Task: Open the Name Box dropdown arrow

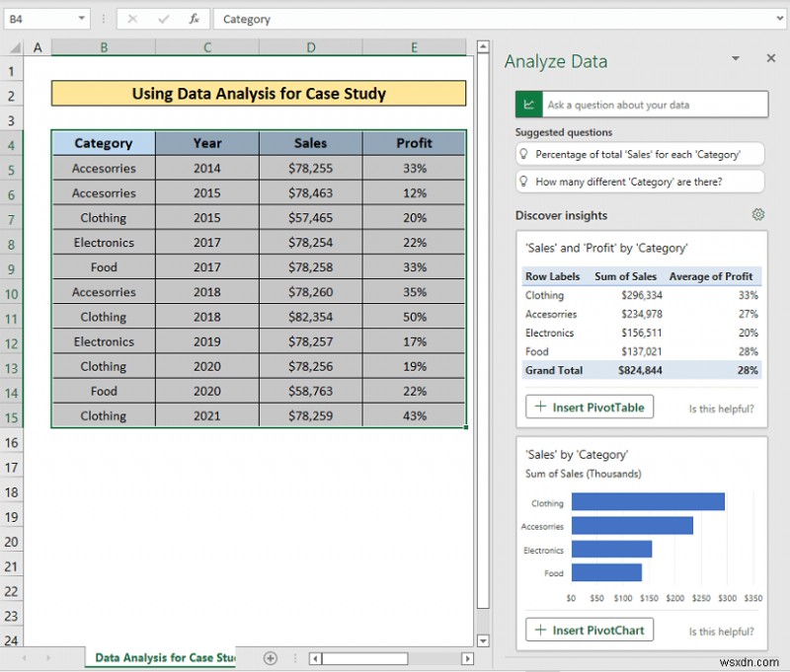Action: [x=83, y=18]
